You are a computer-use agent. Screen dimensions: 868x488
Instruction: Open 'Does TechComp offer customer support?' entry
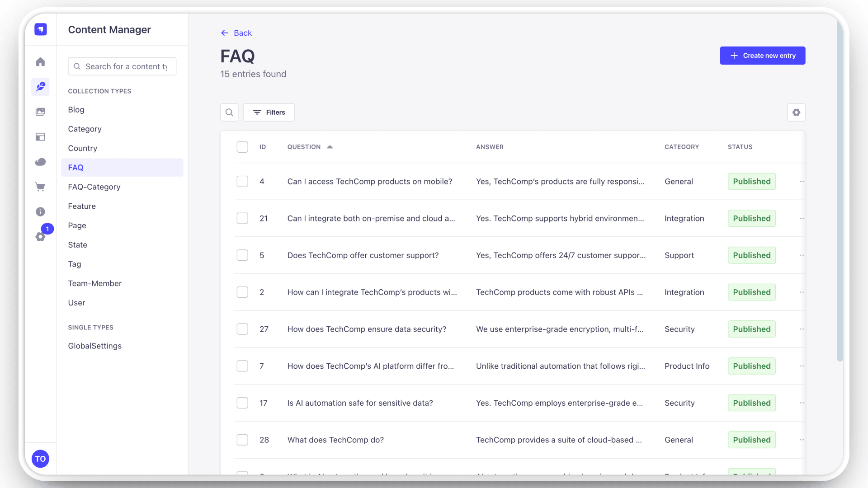pyautogui.click(x=363, y=255)
